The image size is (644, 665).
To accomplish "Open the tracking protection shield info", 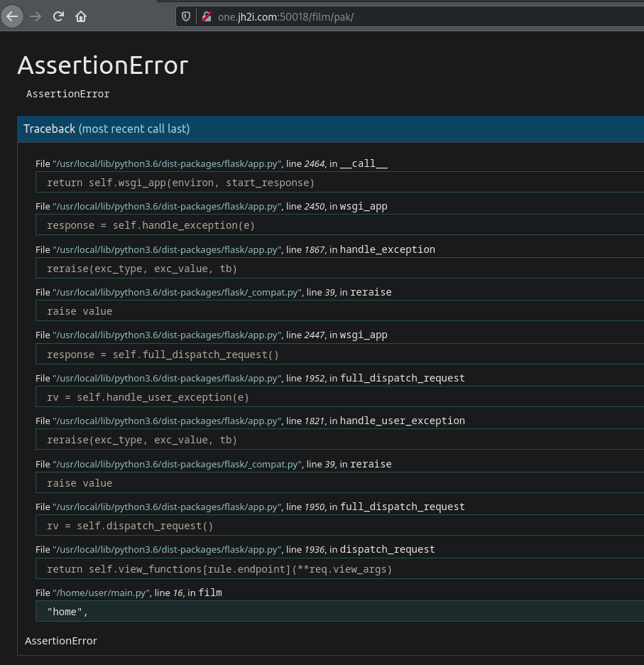I will [x=187, y=16].
